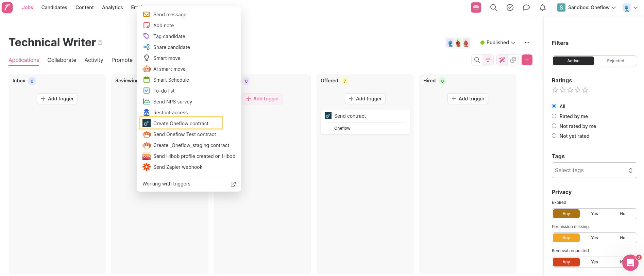
Task: Open the Select tags dropdown
Action: 594,170
